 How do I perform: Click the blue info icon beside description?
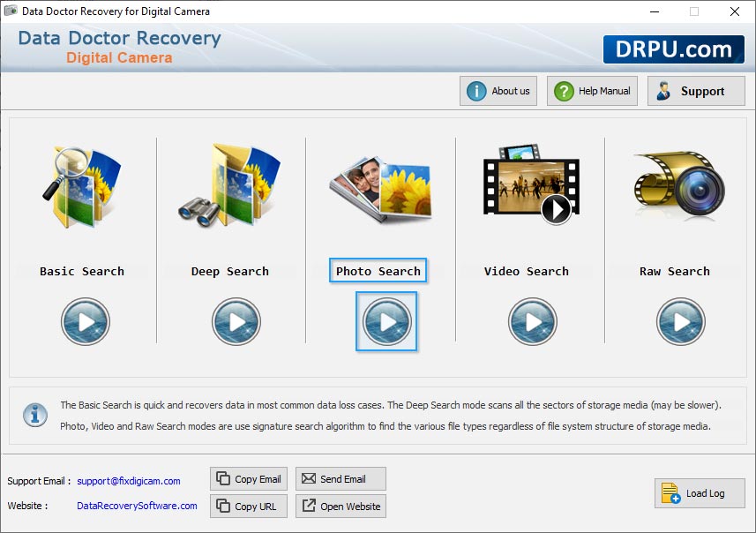35,415
